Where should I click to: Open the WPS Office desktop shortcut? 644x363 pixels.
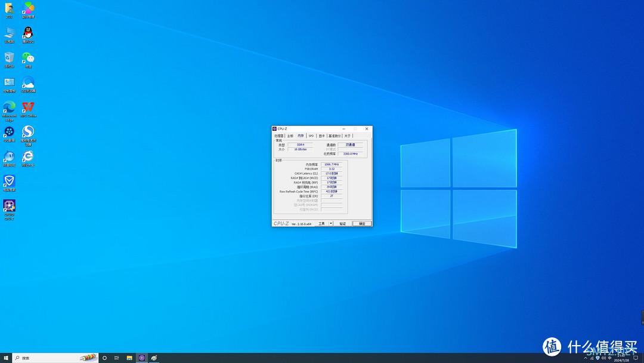click(28, 109)
